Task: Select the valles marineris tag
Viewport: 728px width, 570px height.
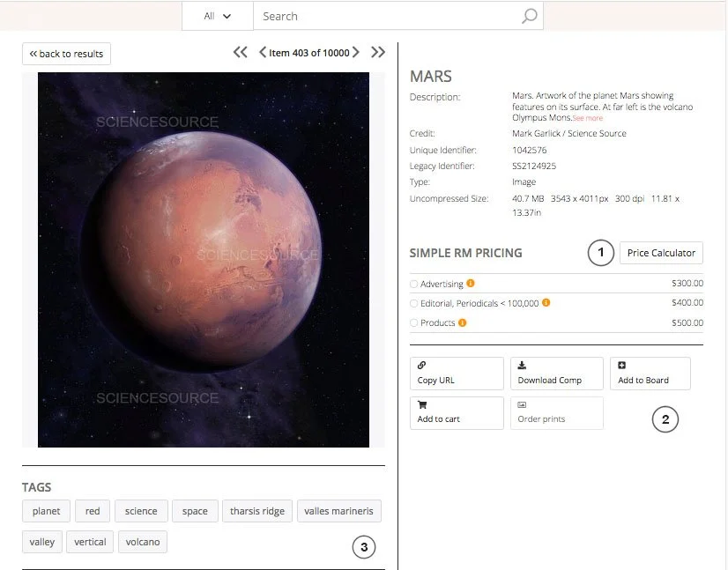Action: 339,511
